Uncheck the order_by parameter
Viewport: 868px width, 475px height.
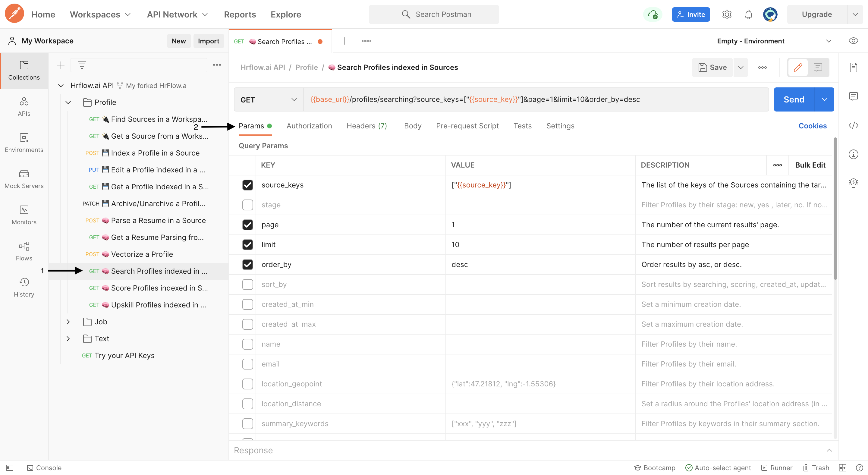click(x=247, y=264)
